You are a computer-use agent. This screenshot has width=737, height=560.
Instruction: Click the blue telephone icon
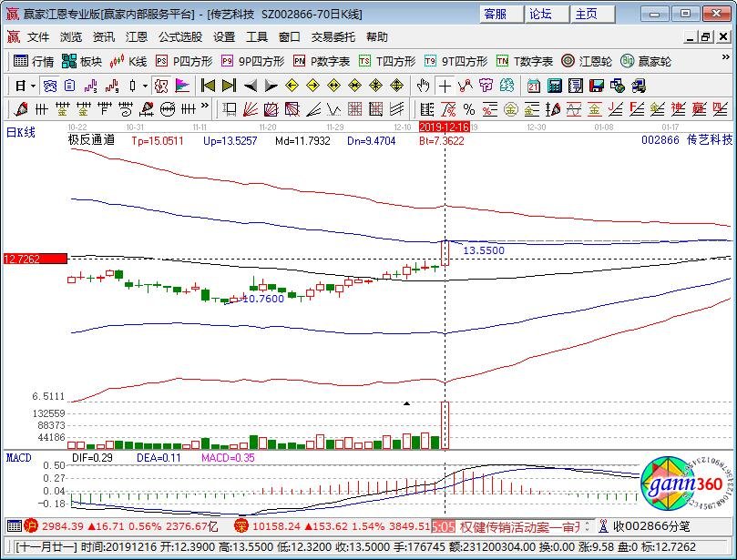(50, 86)
